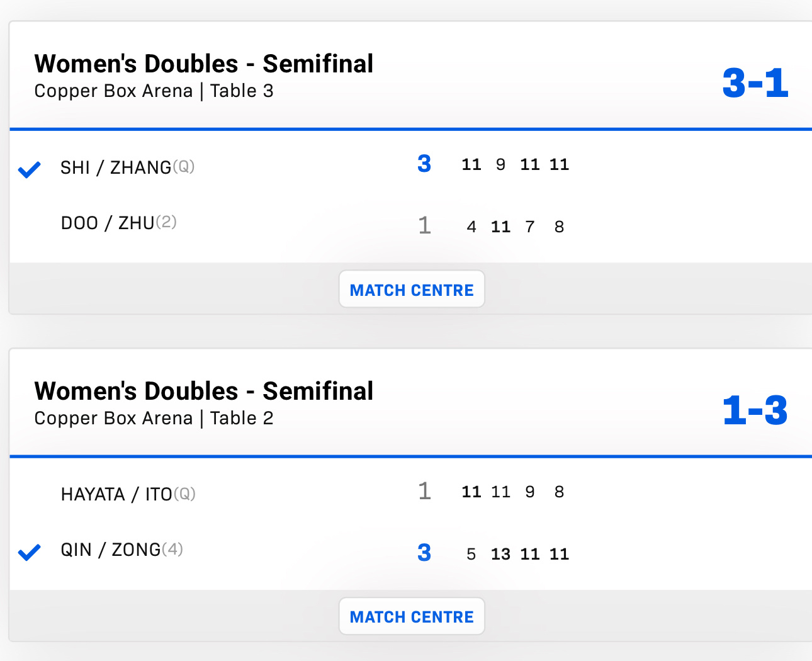Click the Copper Box Arena | Table 2 venue text
Screen dimensions: 812x661
coord(154,419)
